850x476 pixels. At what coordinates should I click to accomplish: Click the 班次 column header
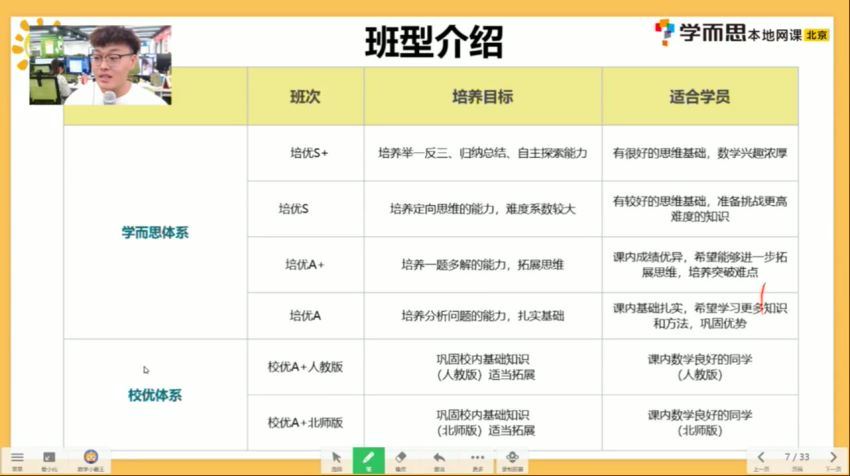pos(305,97)
